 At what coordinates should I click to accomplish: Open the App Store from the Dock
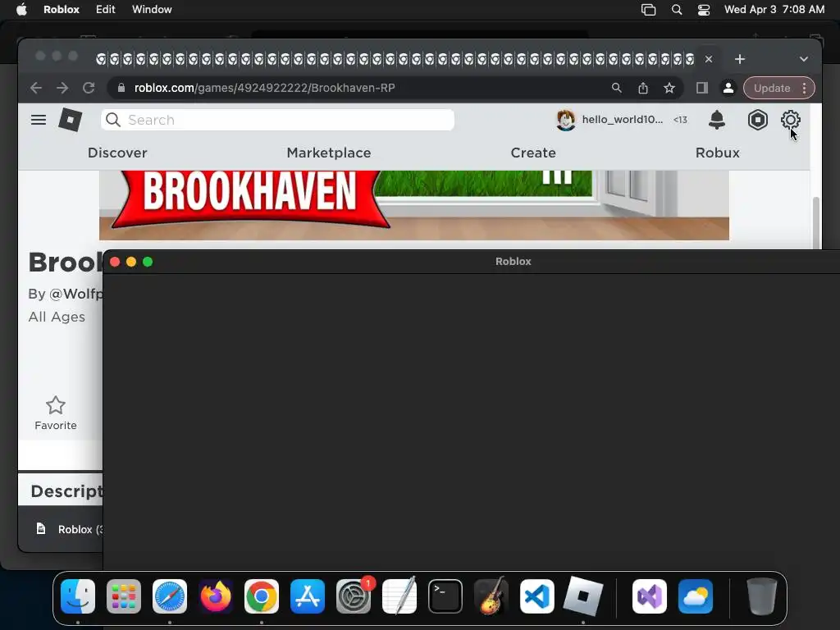pos(308,596)
